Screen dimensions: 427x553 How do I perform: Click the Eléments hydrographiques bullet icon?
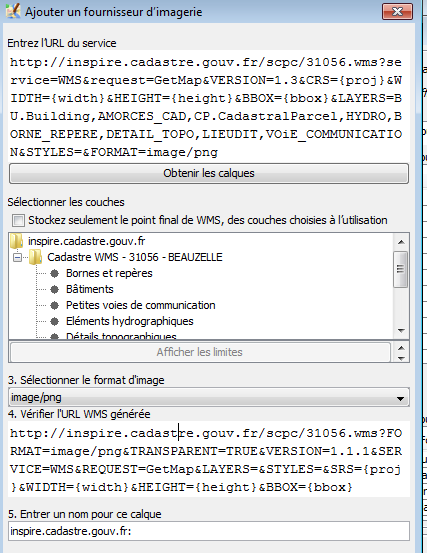point(54,321)
